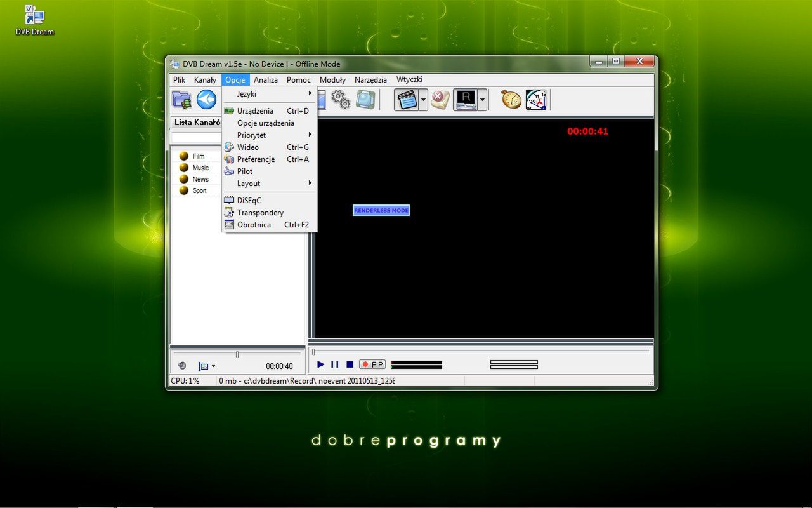This screenshot has height=508, width=812.
Task: Click the clapperboard recording toolbar icon
Action: click(x=407, y=100)
